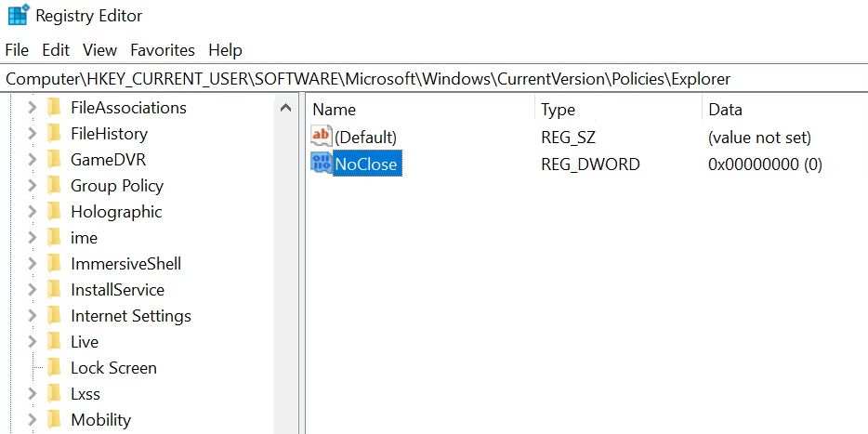Expand the Internet Settings key
Viewport: 868px width, 434px height.
point(33,316)
